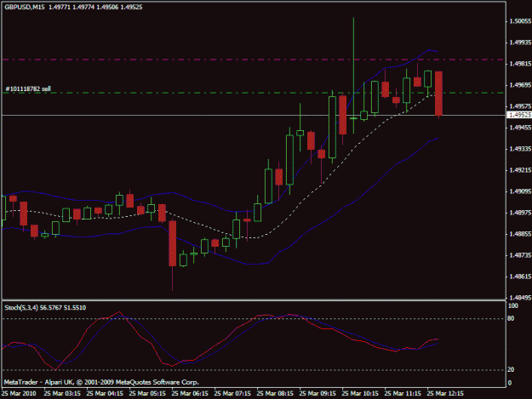Click the 25 Mar 10:15 time label

pos(360,394)
